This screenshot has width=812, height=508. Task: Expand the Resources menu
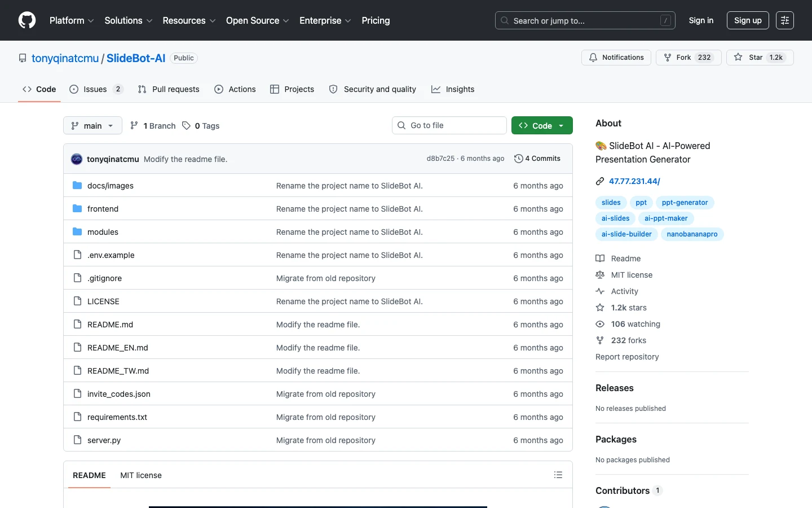click(x=189, y=20)
